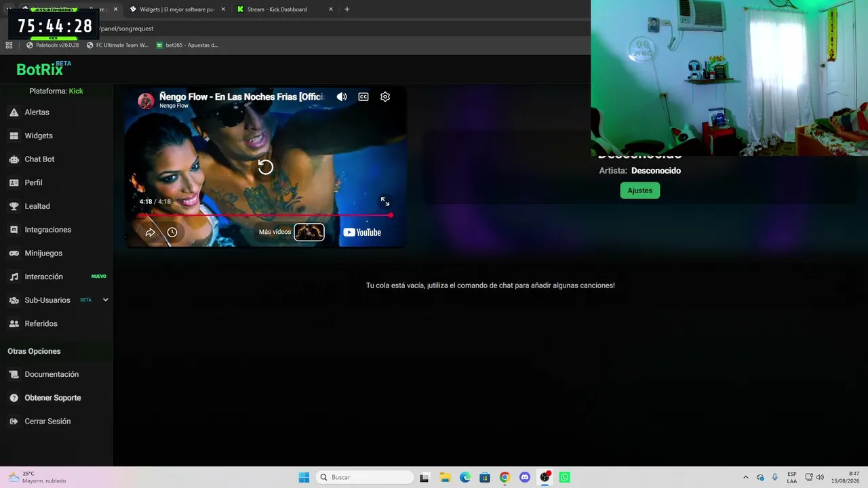
Task: Click the Sub-Usuarios people icon
Action: click(x=14, y=300)
